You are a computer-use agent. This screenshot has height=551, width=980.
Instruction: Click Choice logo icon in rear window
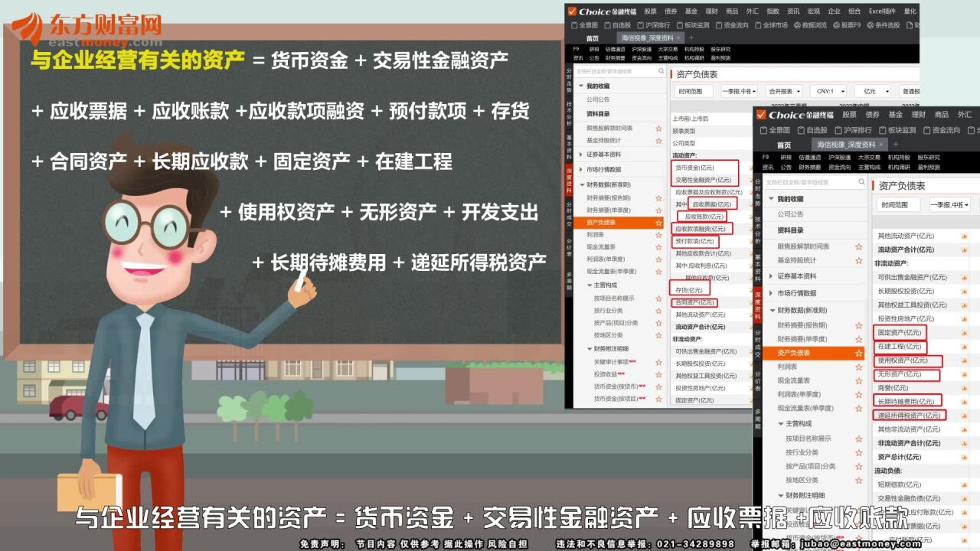(571, 11)
